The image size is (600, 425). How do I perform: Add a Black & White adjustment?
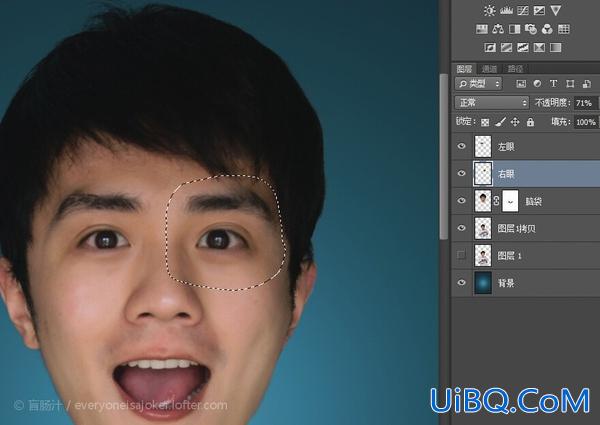(x=514, y=29)
